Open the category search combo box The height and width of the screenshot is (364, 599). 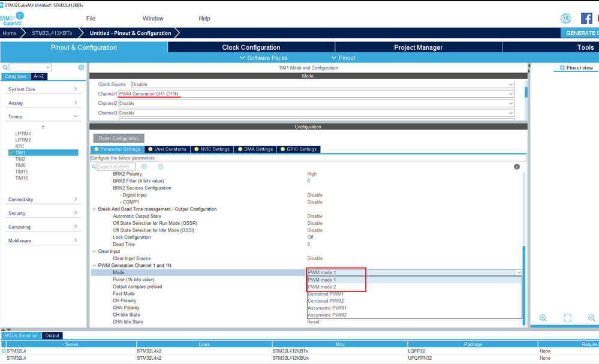(30, 67)
